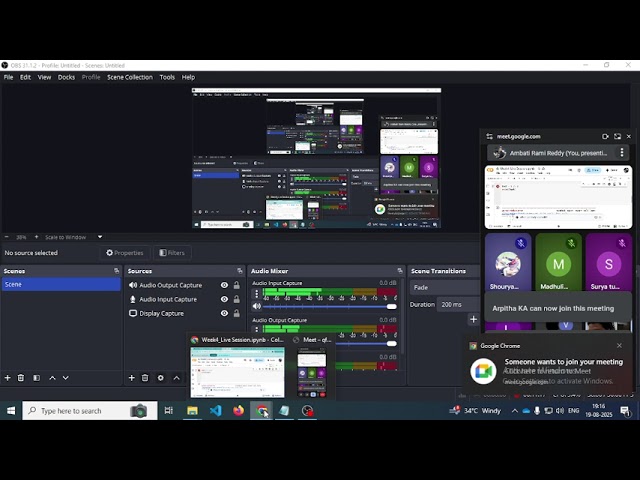Screen dimensions: 640x480
Task: Click the Duration 200 ms field
Action: (x=459, y=304)
